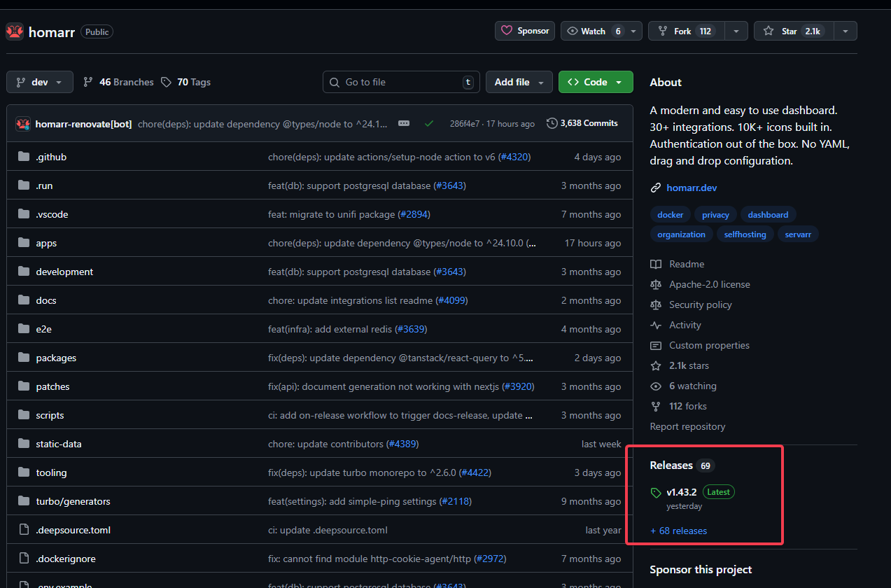Open the .github folder

coord(51,157)
